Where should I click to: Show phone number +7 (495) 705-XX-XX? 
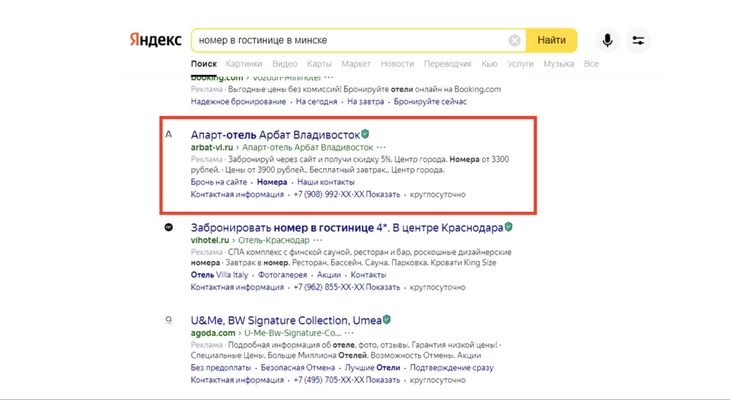tap(347, 380)
